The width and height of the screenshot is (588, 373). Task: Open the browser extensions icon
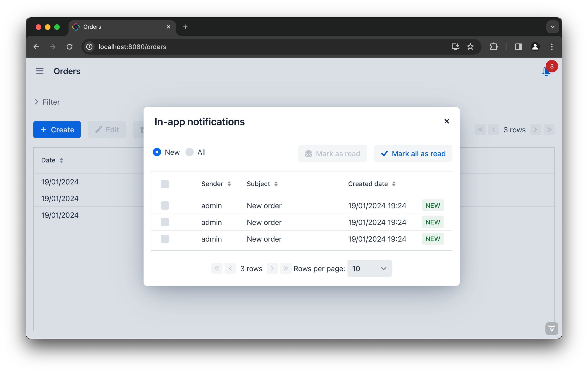click(x=494, y=47)
